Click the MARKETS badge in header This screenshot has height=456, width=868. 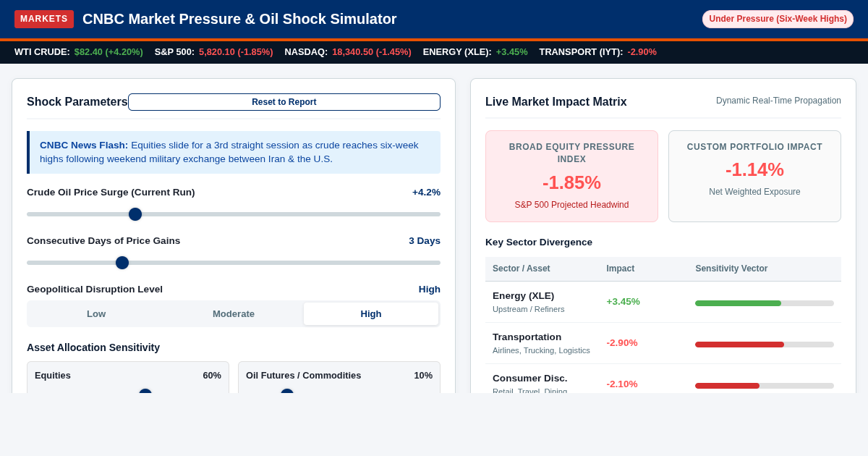pos(44,19)
